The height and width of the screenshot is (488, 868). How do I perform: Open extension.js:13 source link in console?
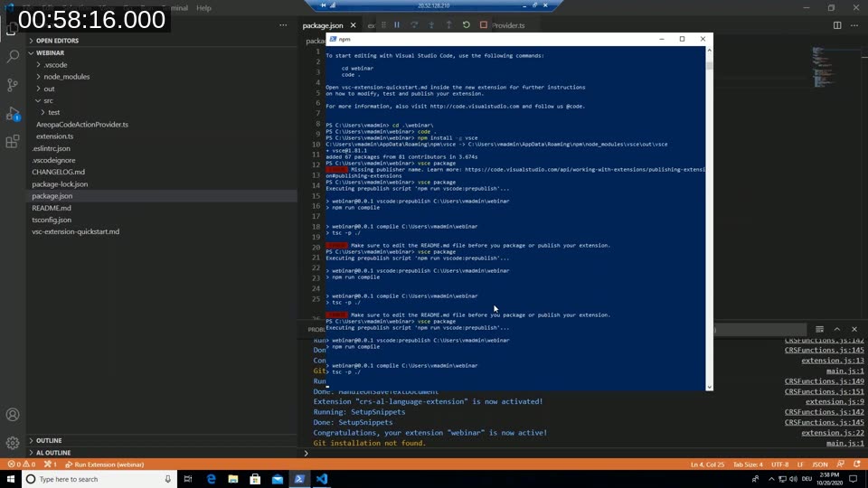click(832, 361)
